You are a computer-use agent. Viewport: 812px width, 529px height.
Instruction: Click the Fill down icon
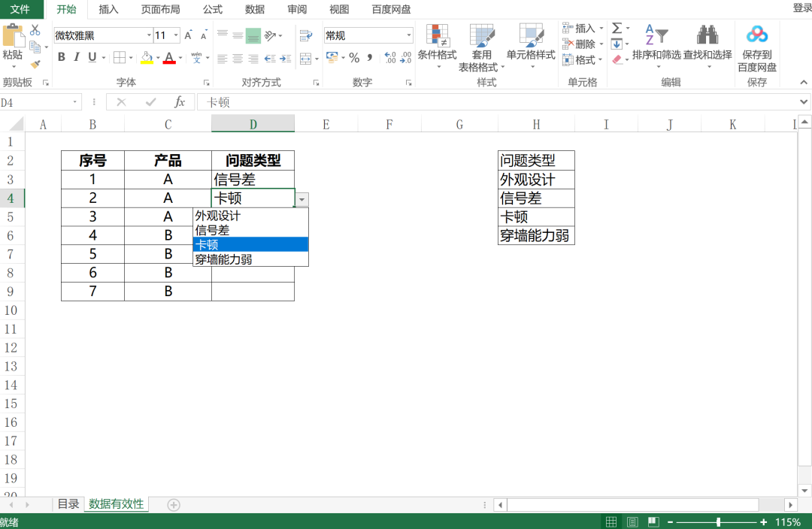[x=617, y=44]
